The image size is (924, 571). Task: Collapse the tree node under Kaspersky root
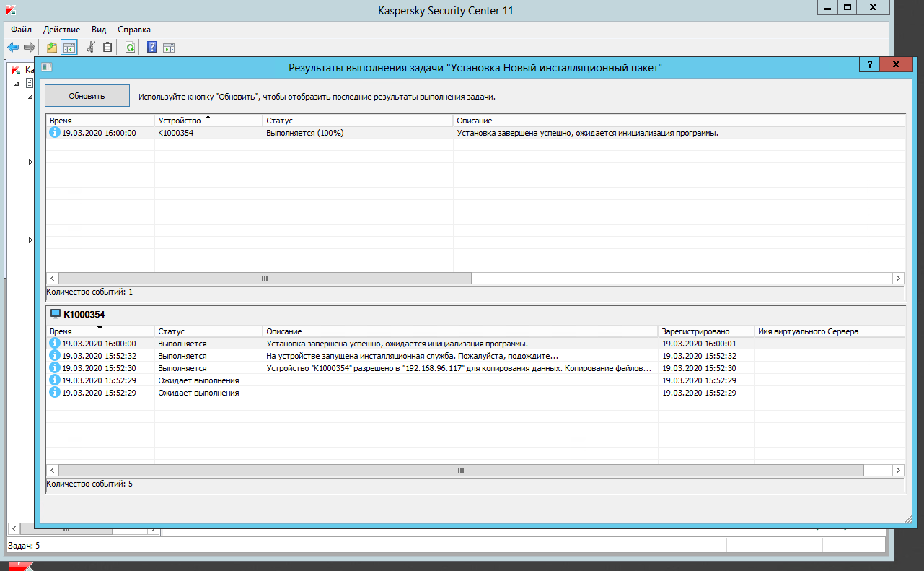17,84
